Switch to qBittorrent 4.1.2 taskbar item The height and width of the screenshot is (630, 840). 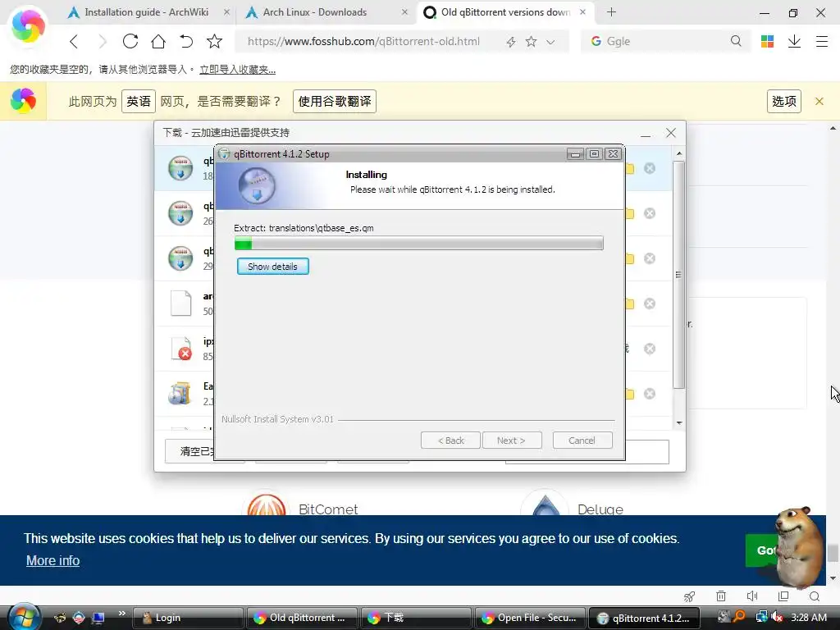click(x=644, y=618)
